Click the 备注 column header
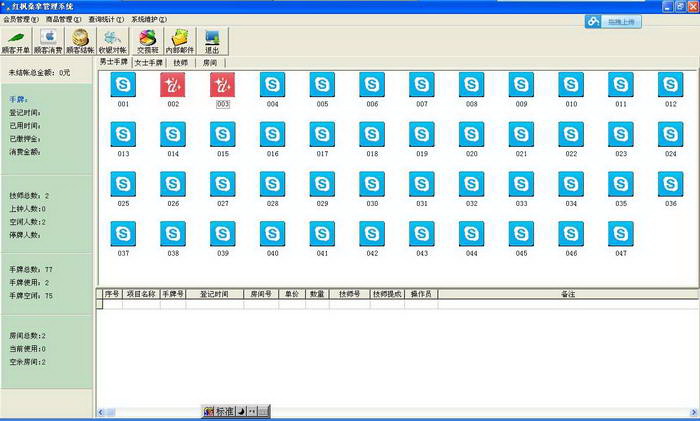The height and width of the screenshot is (421, 700). pos(568,294)
